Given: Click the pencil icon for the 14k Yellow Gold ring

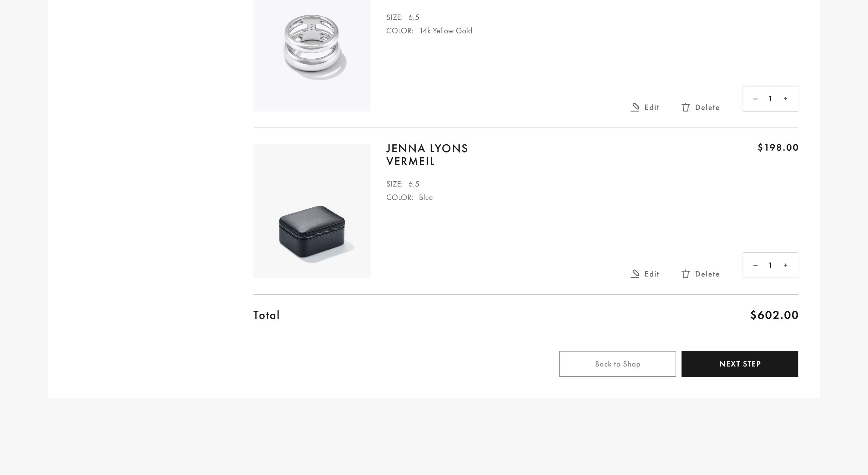Looking at the screenshot, I should click(x=635, y=107).
